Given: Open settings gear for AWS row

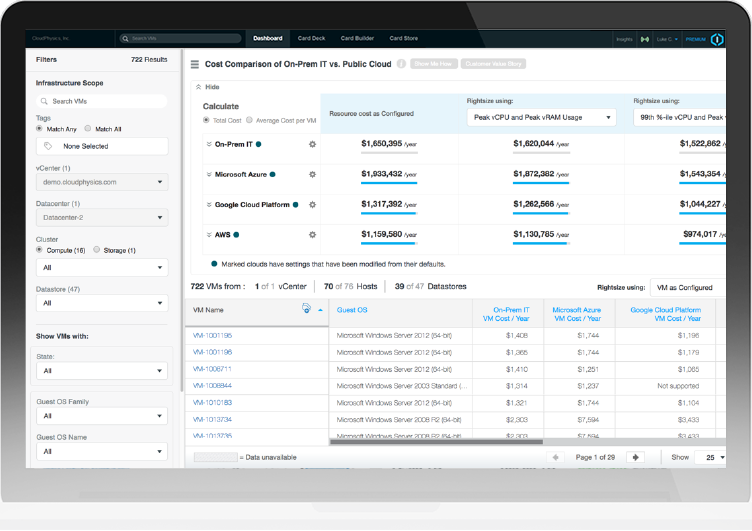Looking at the screenshot, I should [313, 234].
